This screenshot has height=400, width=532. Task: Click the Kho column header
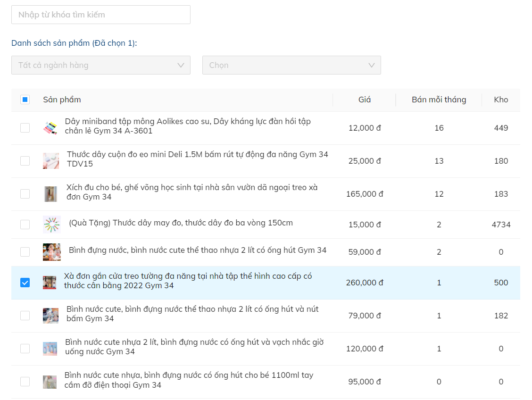[501, 100]
